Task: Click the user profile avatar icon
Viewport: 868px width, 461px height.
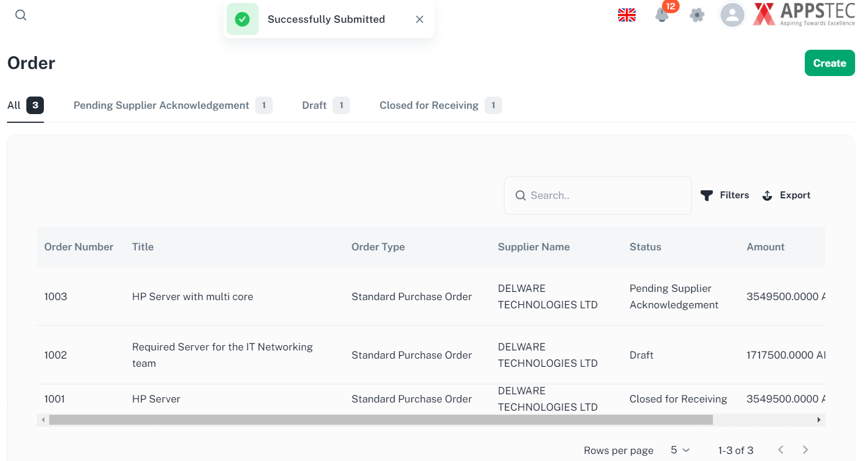Action: tap(732, 15)
